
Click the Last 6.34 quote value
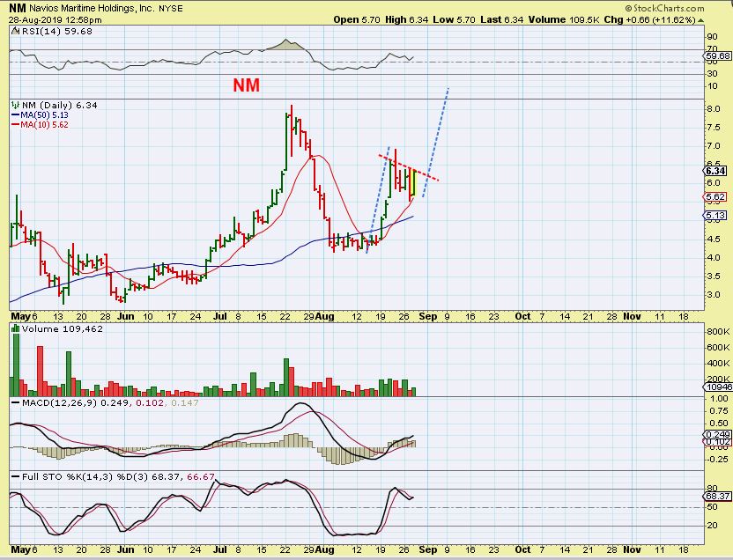[x=501, y=19]
